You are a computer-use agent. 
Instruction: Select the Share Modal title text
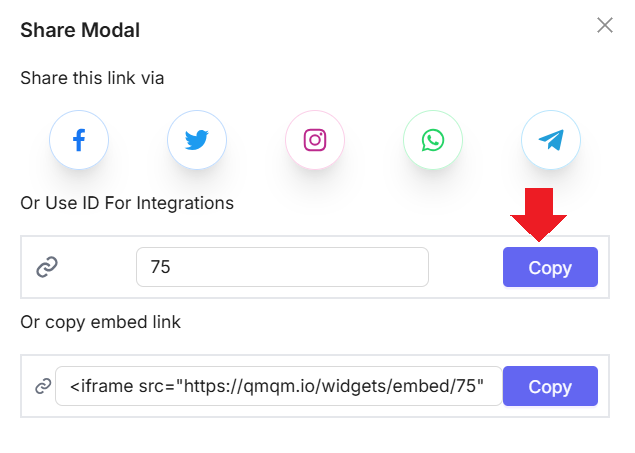(80, 30)
